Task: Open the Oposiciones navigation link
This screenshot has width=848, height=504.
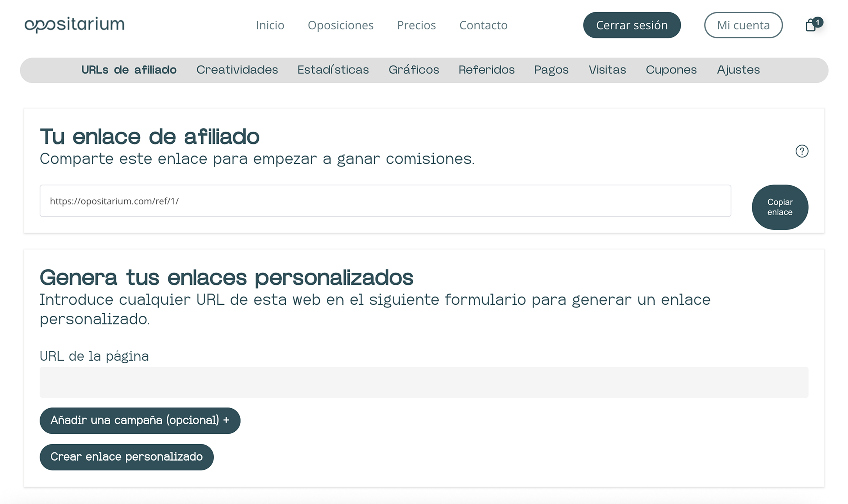Action: click(341, 25)
